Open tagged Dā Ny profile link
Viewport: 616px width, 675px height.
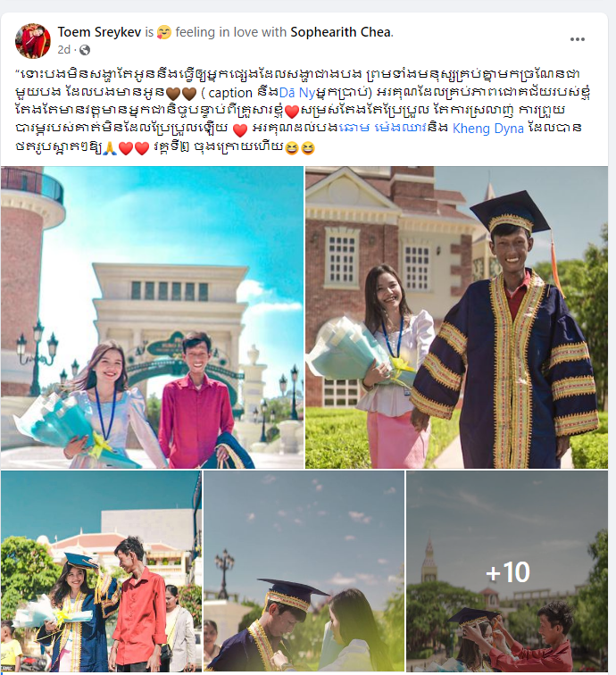point(297,93)
